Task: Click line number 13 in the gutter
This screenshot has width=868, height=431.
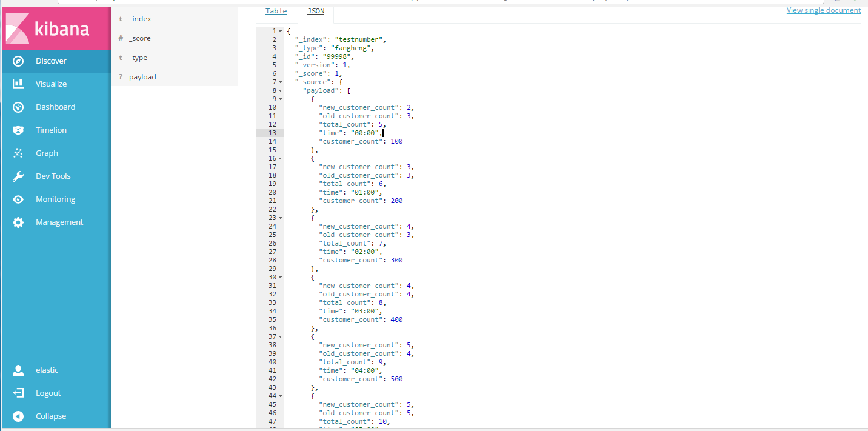Action: 272,133
